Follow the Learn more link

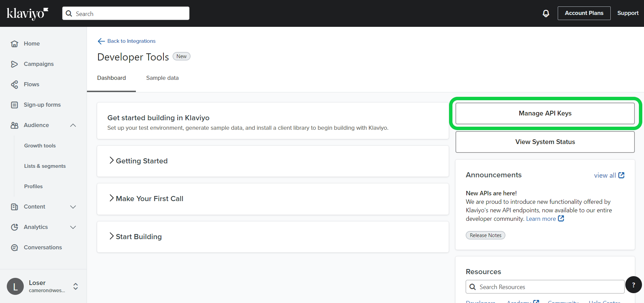pyautogui.click(x=541, y=219)
